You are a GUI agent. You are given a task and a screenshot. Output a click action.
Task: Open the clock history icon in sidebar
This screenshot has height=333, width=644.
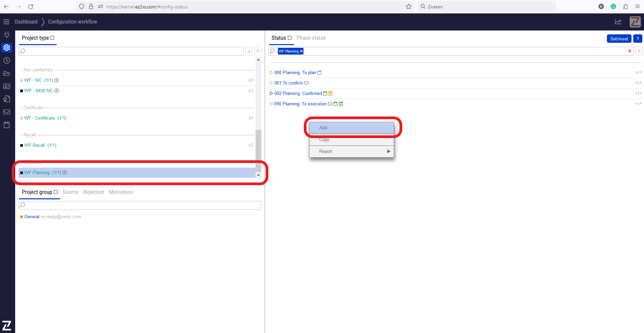tap(6, 61)
